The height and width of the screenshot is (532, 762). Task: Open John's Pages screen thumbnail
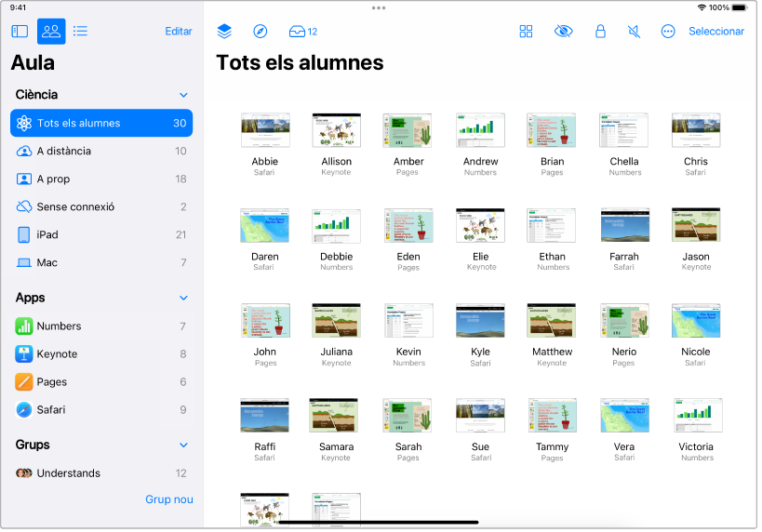[265, 321]
